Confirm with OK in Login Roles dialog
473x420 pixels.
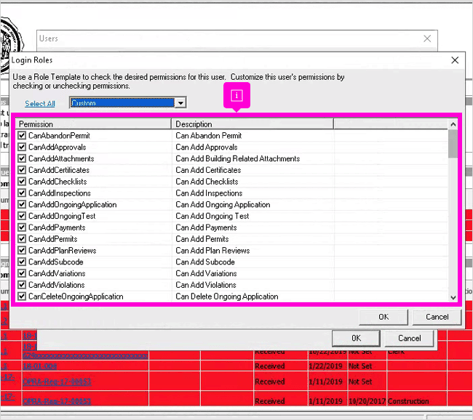(383, 317)
